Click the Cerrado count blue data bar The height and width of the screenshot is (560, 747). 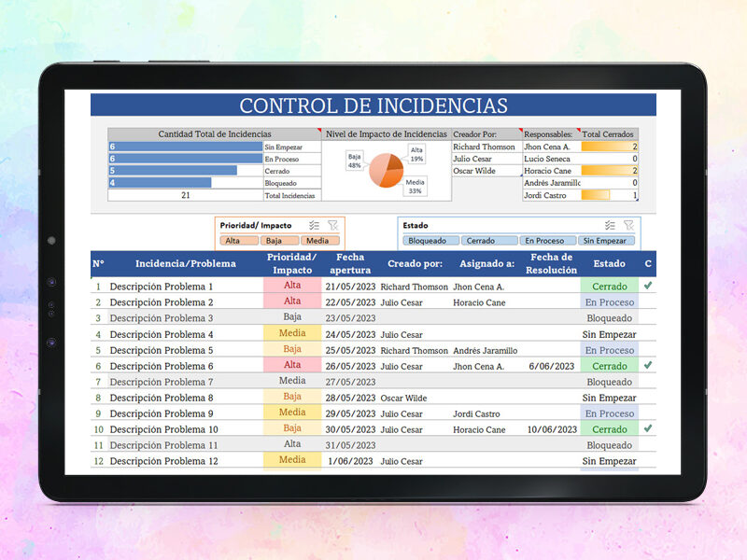[x=173, y=171]
